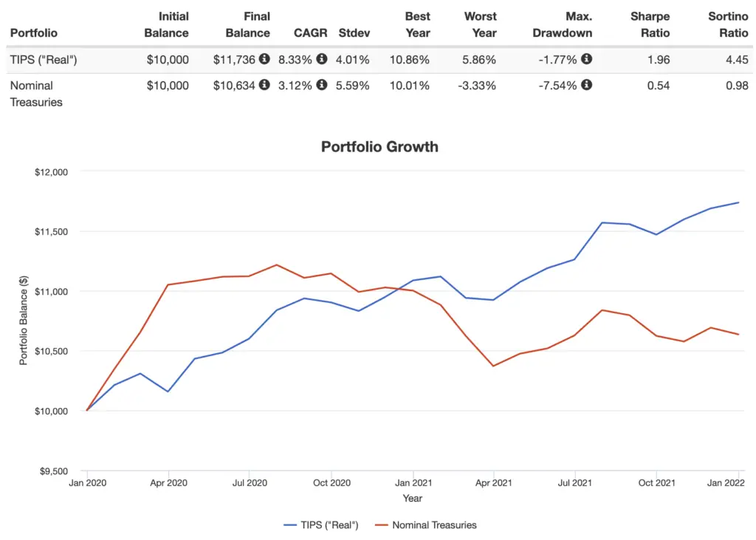This screenshot has height=540, width=756.
Task: Click the Apr 2021 x-axis label
Action: [x=494, y=483]
